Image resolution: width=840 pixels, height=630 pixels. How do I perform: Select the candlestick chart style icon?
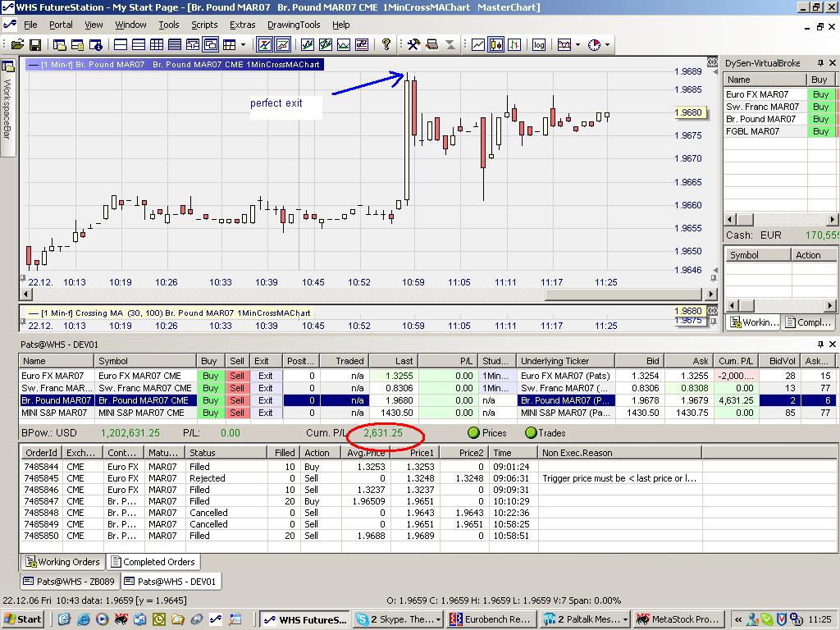tap(496, 44)
